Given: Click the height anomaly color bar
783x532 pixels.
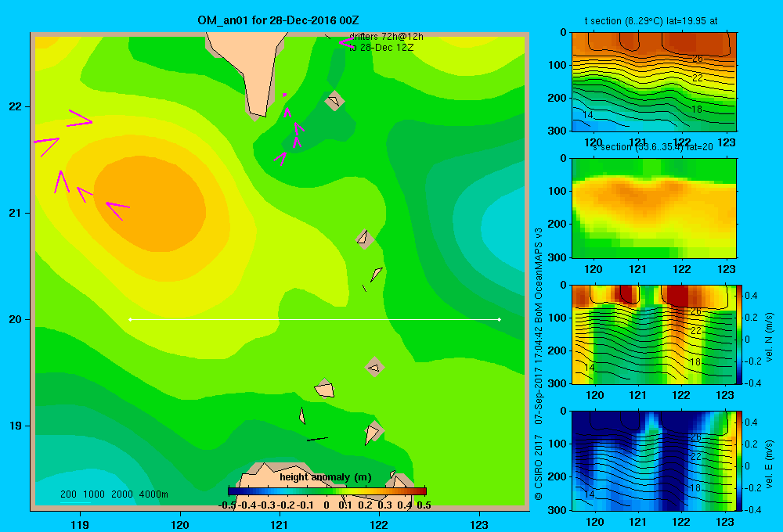Looking at the screenshot, I should (x=327, y=491).
